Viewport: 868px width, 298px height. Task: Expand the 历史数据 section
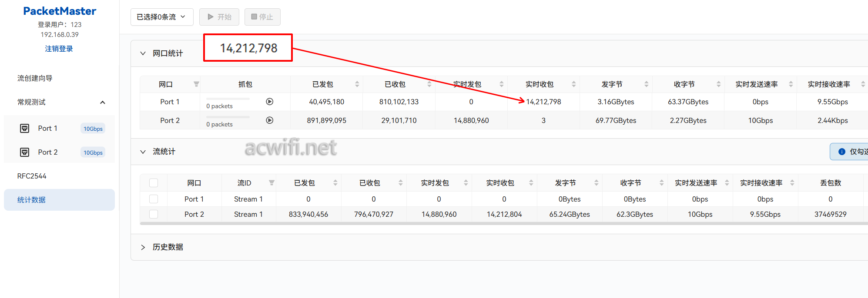(x=143, y=247)
